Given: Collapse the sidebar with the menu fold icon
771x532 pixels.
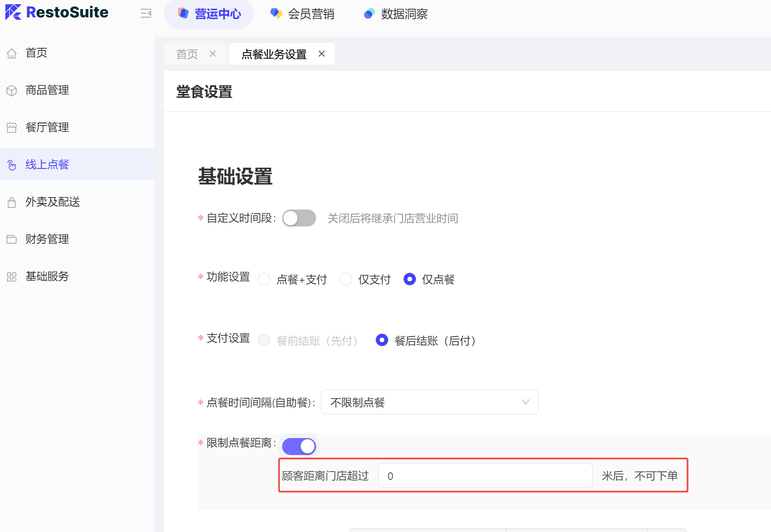Looking at the screenshot, I should 146,14.
